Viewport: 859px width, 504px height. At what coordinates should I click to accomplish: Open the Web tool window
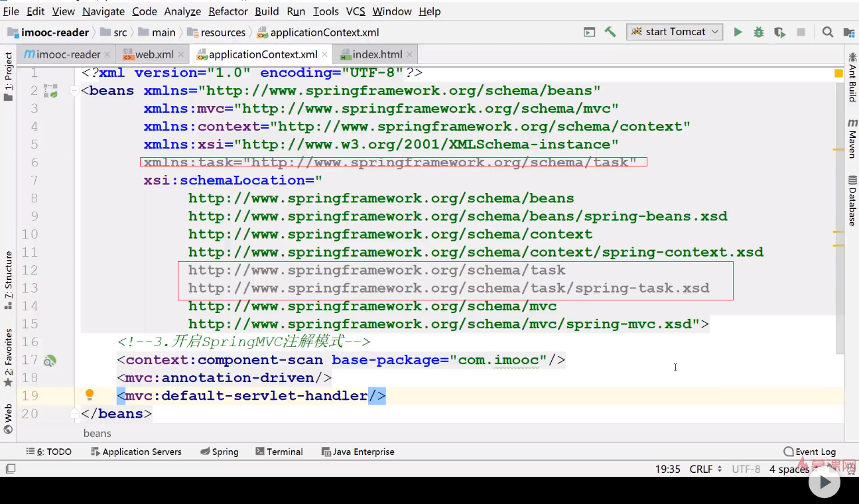pyautogui.click(x=8, y=418)
